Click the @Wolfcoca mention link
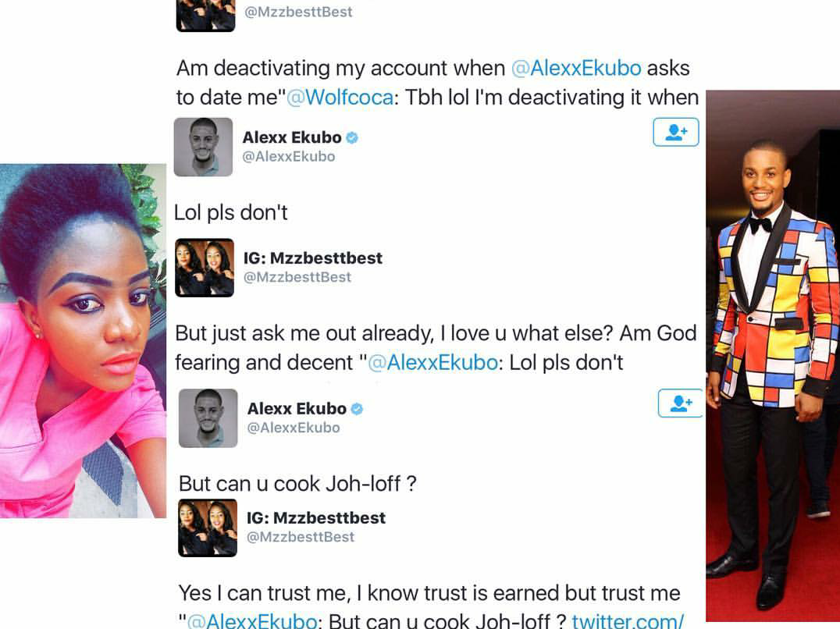This screenshot has width=840, height=629. pos(340,98)
